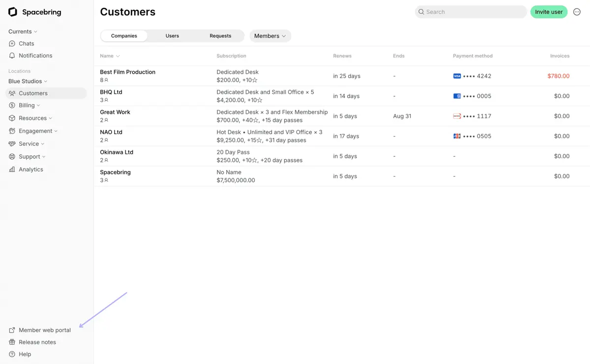Click the Resources cube icon
Screen dimensions: 590x364
[x=12, y=118]
